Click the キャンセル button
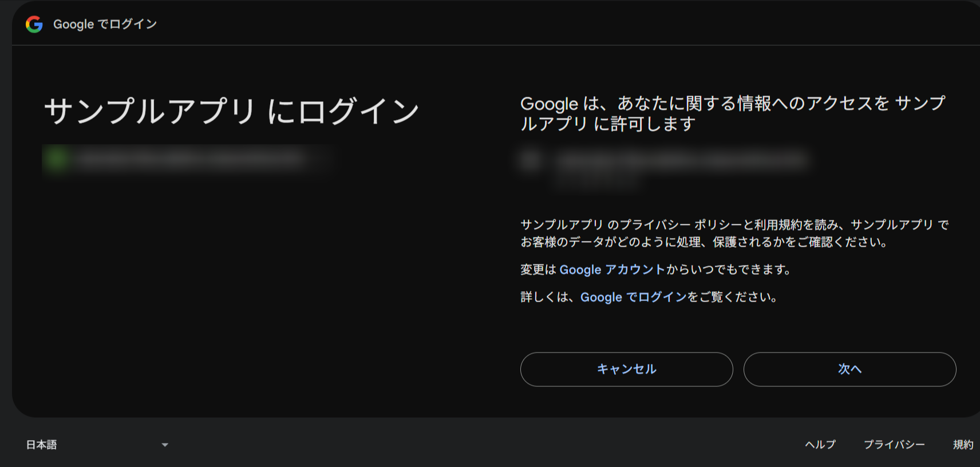 (x=626, y=369)
